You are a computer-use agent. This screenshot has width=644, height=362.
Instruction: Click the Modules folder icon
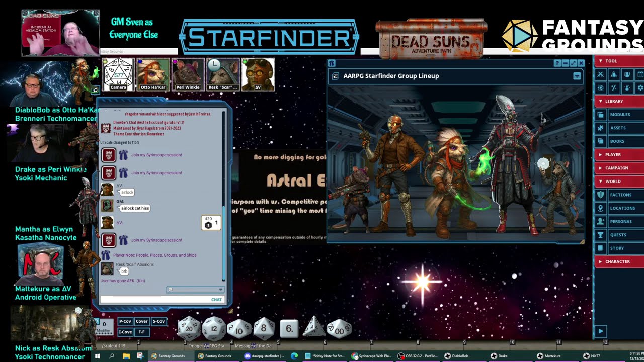(x=600, y=115)
